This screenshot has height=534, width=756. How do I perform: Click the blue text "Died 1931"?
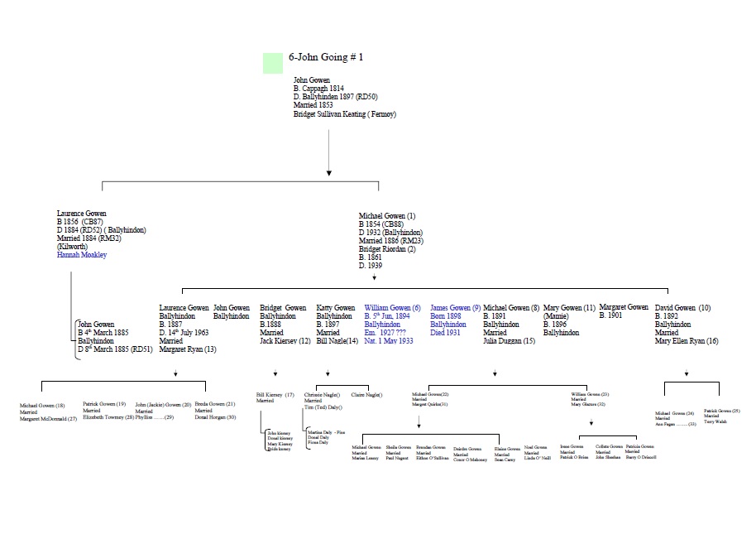[445, 332]
